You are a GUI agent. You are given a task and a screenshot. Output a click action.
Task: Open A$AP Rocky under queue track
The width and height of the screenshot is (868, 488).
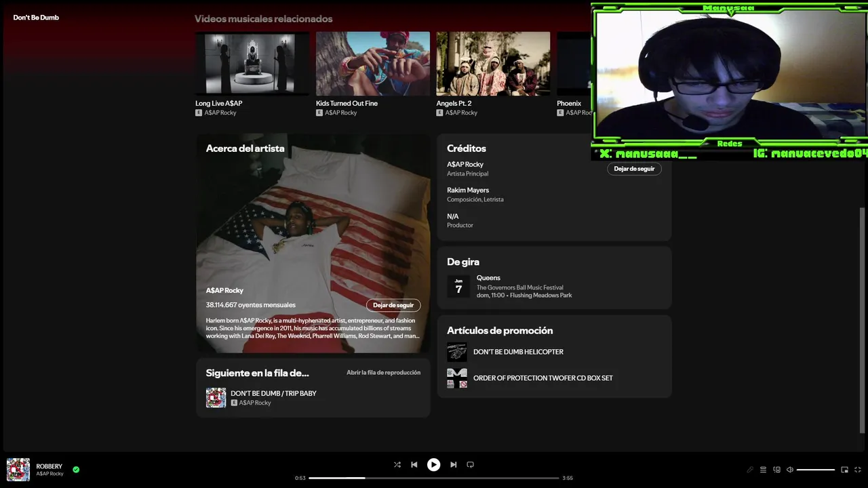[255, 403]
